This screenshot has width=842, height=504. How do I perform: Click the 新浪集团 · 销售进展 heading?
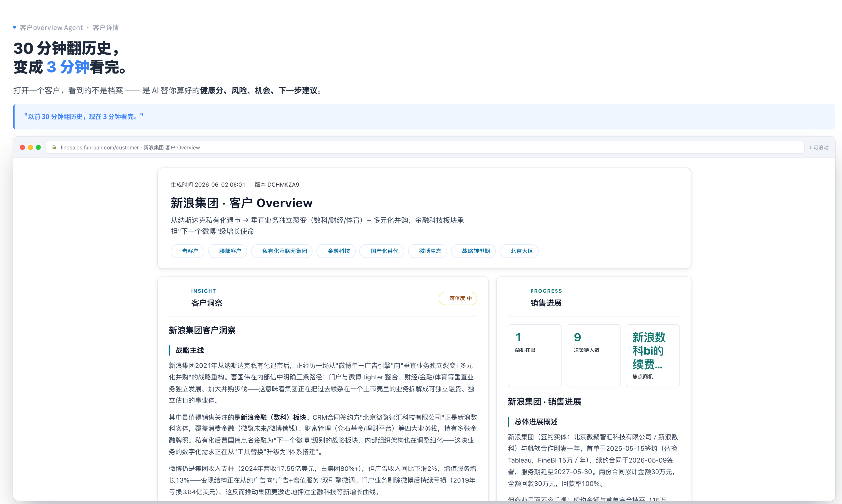point(544,402)
